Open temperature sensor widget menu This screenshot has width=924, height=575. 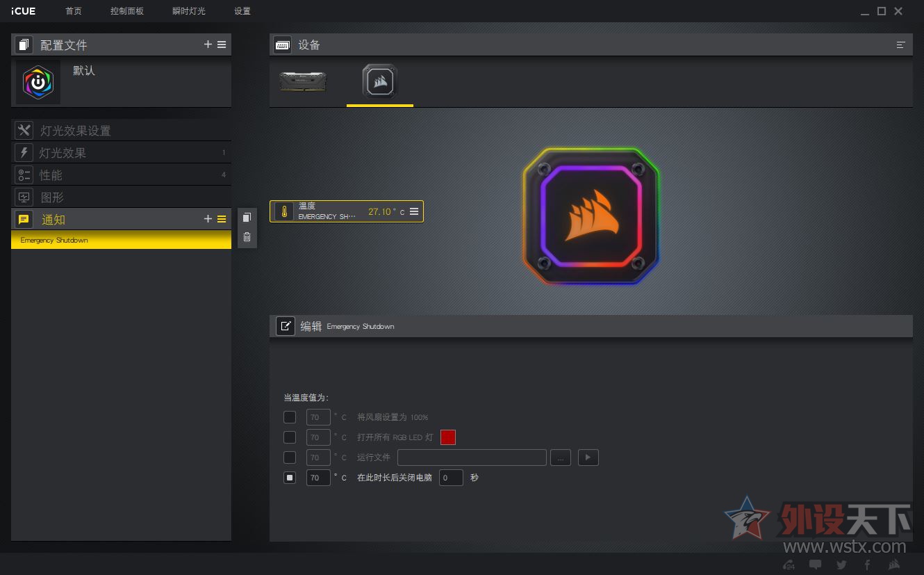pyautogui.click(x=414, y=211)
